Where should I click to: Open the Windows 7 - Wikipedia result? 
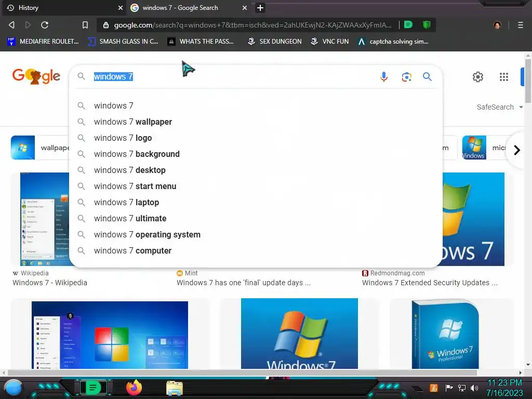[x=50, y=283]
